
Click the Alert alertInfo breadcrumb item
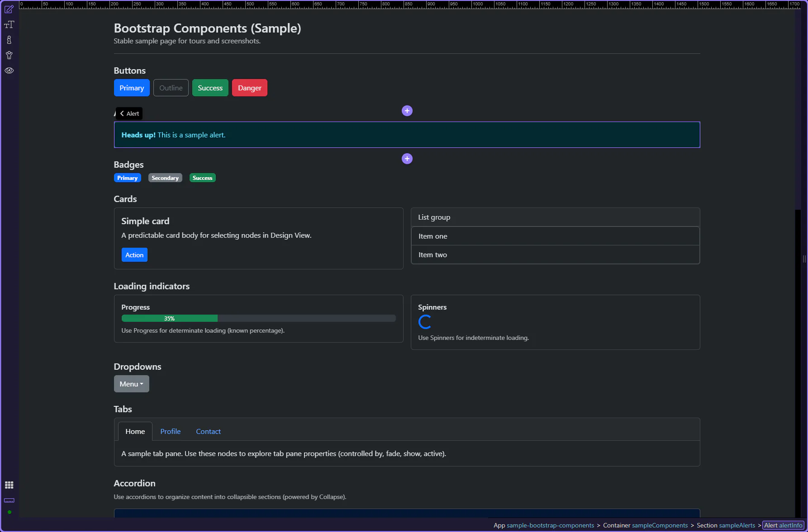[783, 525]
